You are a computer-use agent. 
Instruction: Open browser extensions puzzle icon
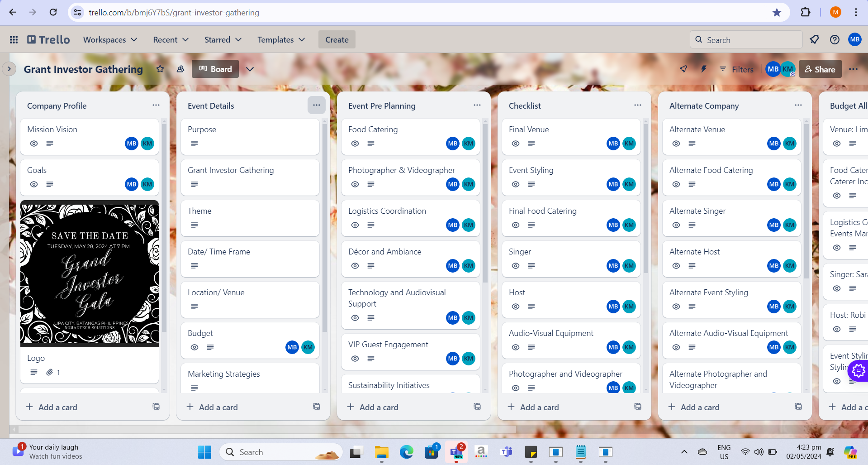click(x=806, y=12)
